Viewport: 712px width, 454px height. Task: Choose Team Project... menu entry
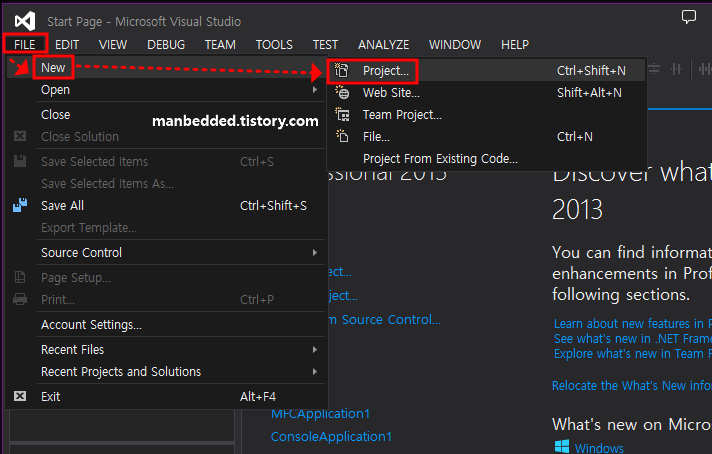click(x=486, y=114)
